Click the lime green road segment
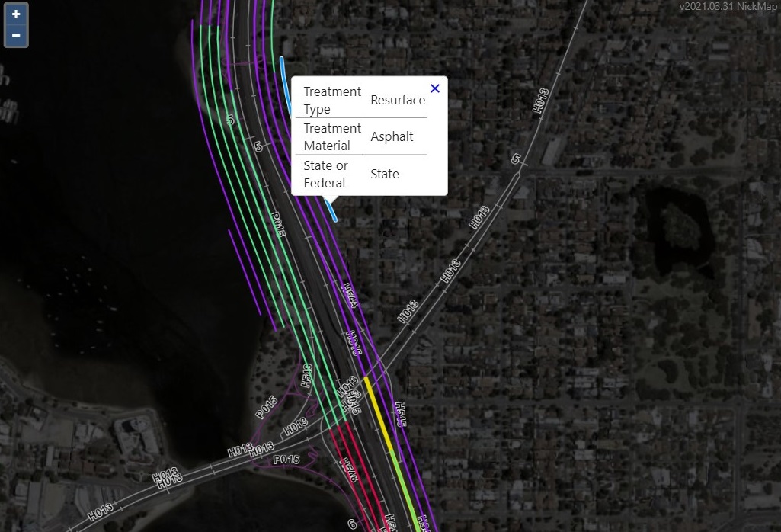This screenshot has height=532, width=781. coord(405,491)
